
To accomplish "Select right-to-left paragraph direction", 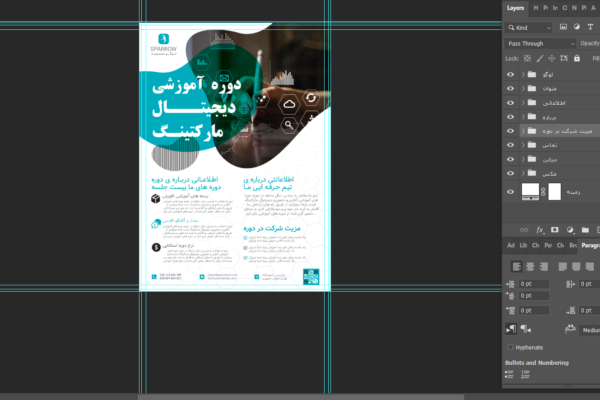I will tap(526, 329).
